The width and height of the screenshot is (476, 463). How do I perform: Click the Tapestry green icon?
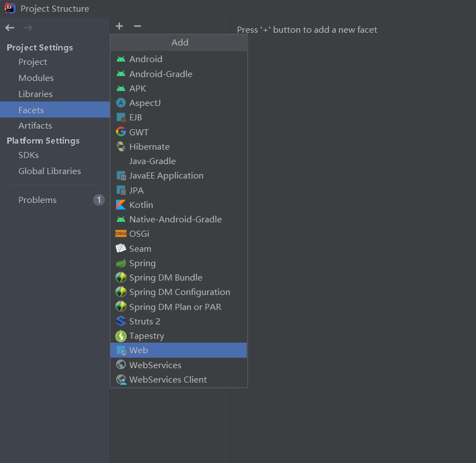[121, 336]
